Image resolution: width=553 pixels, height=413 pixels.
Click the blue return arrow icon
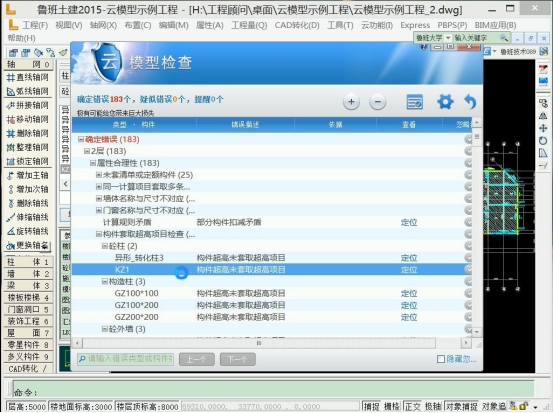470,102
